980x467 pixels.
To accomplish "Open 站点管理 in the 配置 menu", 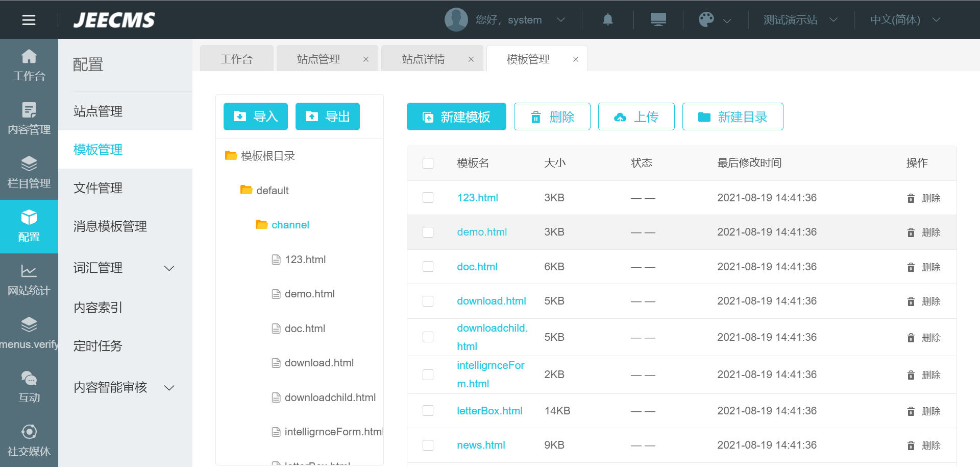I will [x=125, y=111].
